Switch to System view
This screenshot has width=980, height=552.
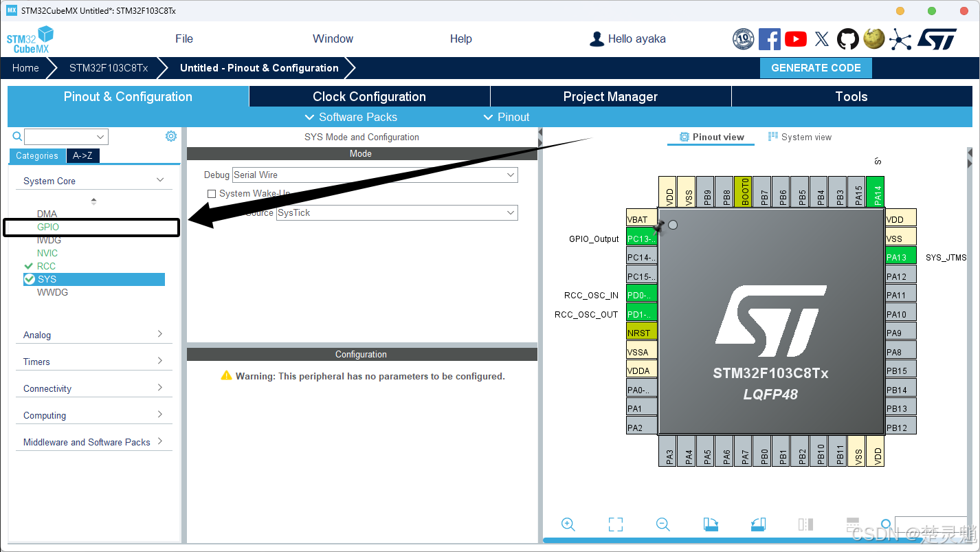(799, 137)
